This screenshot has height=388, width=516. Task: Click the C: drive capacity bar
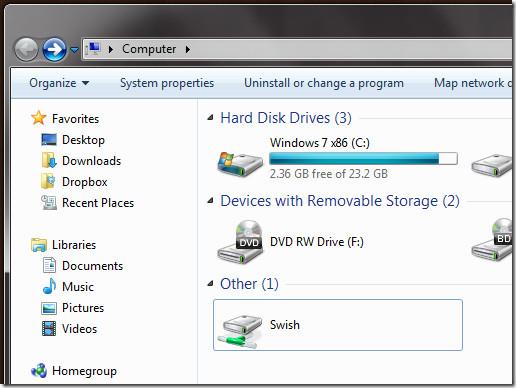pyautogui.click(x=363, y=159)
